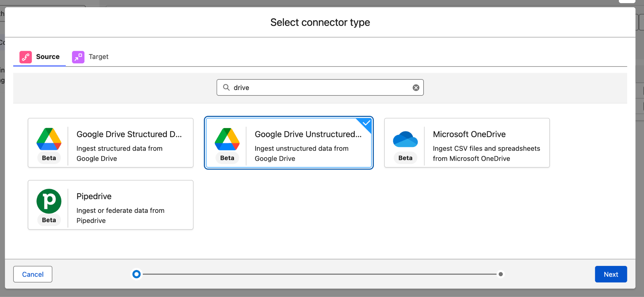Click the Next button
The height and width of the screenshot is (297, 644).
[611, 274]
